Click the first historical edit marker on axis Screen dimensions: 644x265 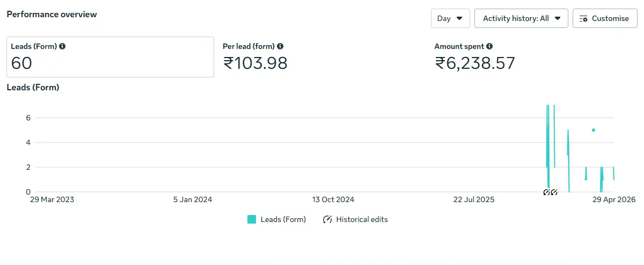(x=547, y=192)
